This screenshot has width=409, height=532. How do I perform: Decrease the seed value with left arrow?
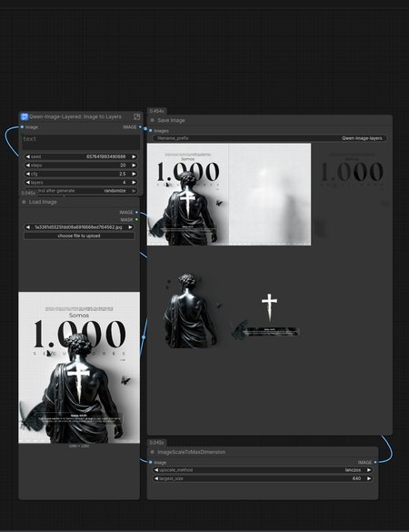(x=28, y=156)
